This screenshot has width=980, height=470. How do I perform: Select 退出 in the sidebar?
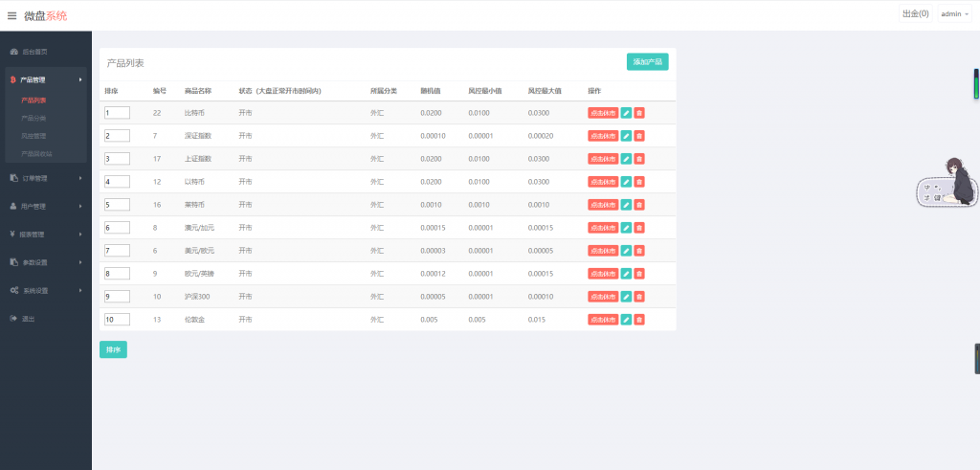pyautogui.click(x=28, y=319)
